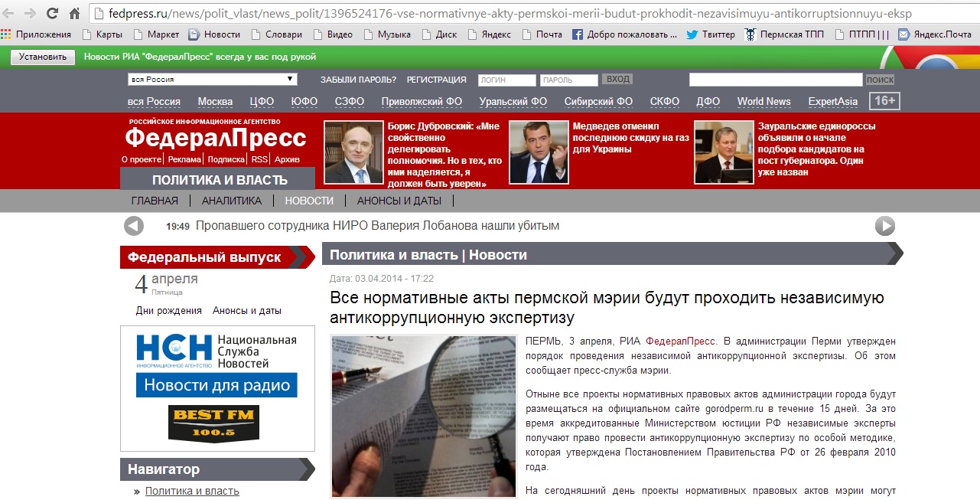Open Medvedev gas discount photo thumbnail

click(539, 152)
